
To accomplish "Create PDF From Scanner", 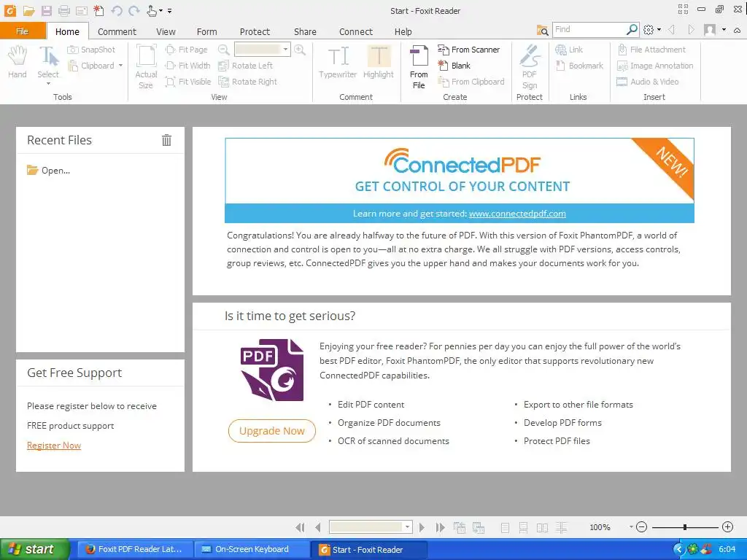I will click(469, 50).
